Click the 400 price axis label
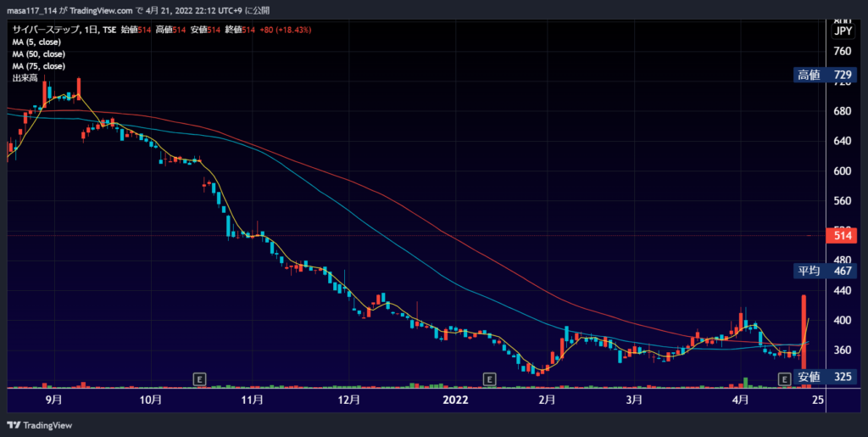This screenshot has width=868, height=437. [x=842, y=320]
